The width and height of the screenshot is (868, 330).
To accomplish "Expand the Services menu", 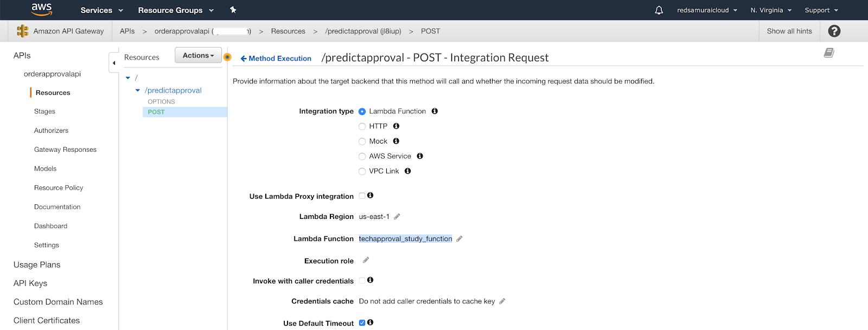I will pos(101,10).
